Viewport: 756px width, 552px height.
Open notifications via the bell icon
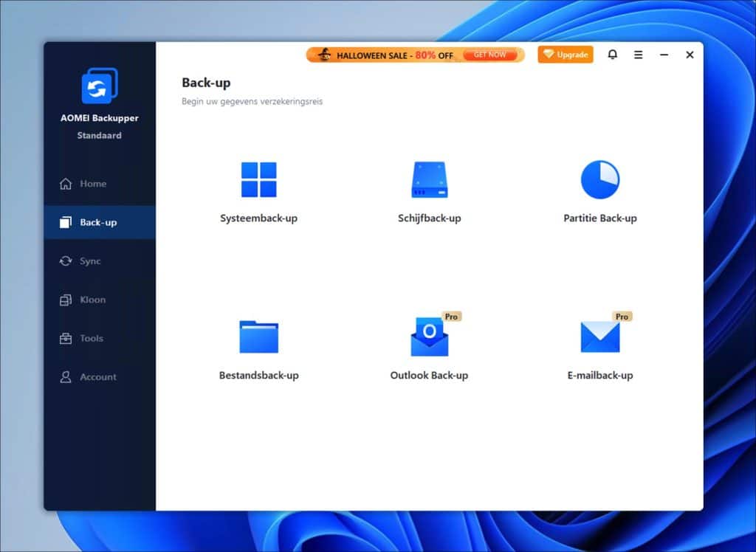point(612,55)
